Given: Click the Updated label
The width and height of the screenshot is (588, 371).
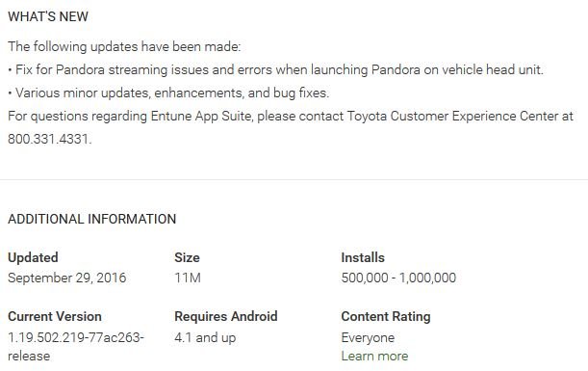Looking at the screenshot, I should pos(33,257).
